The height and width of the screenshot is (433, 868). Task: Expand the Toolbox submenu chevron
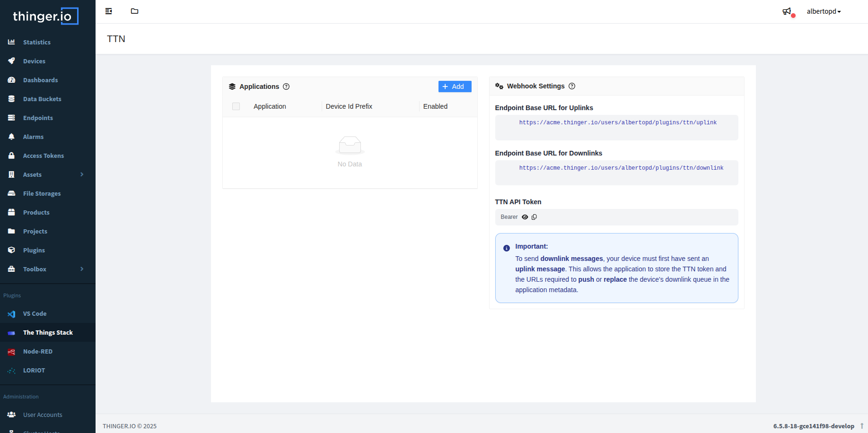[82, 269]
